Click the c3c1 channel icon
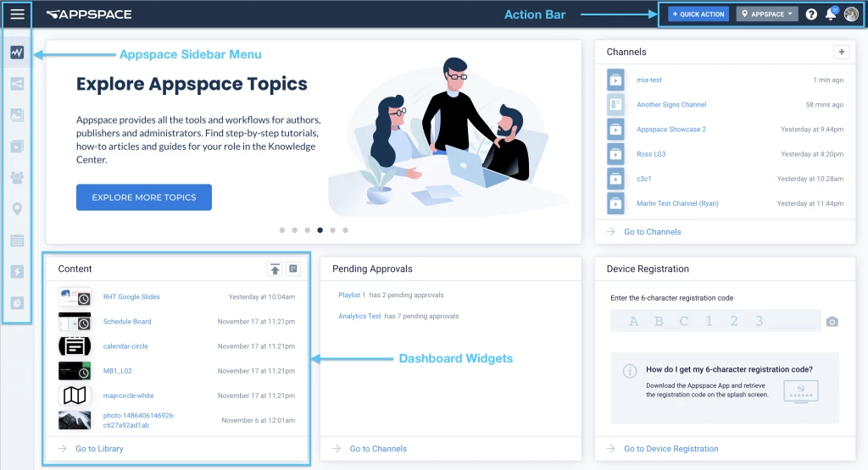 615,179
